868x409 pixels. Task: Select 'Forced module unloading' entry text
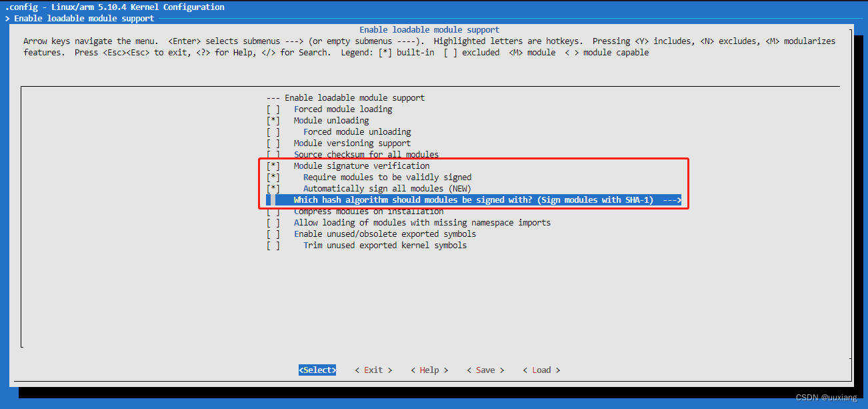pos(357,132)
